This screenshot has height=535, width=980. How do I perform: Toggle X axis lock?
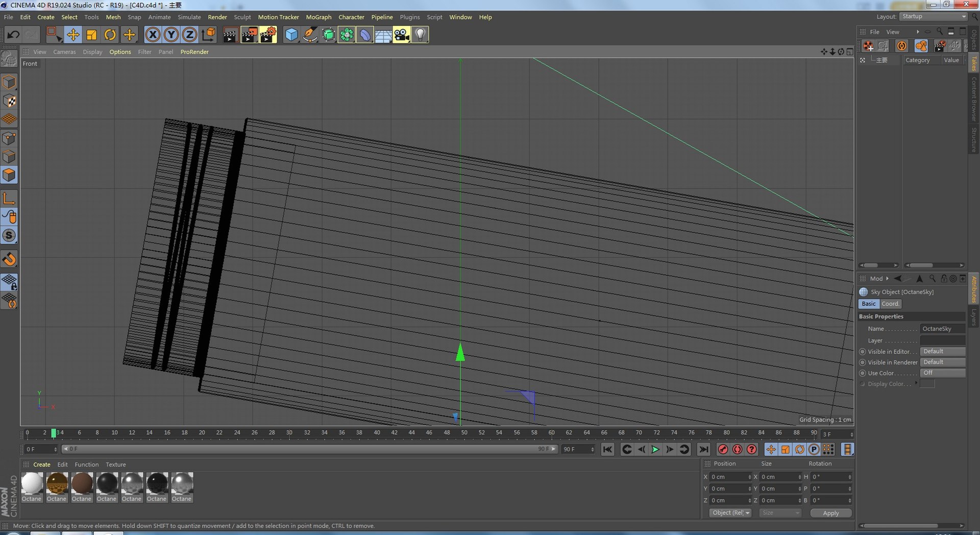153,35
